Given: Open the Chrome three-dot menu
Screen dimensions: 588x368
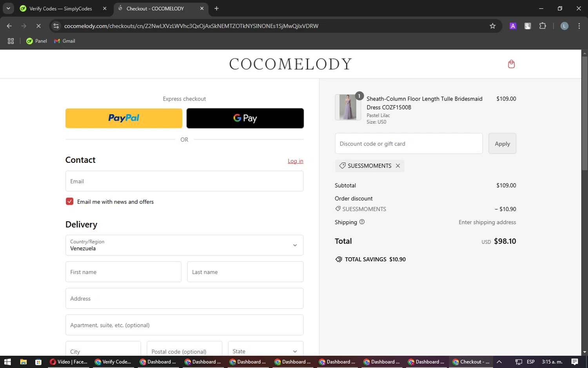Looking at the screenshot, I should pos(579,26).
